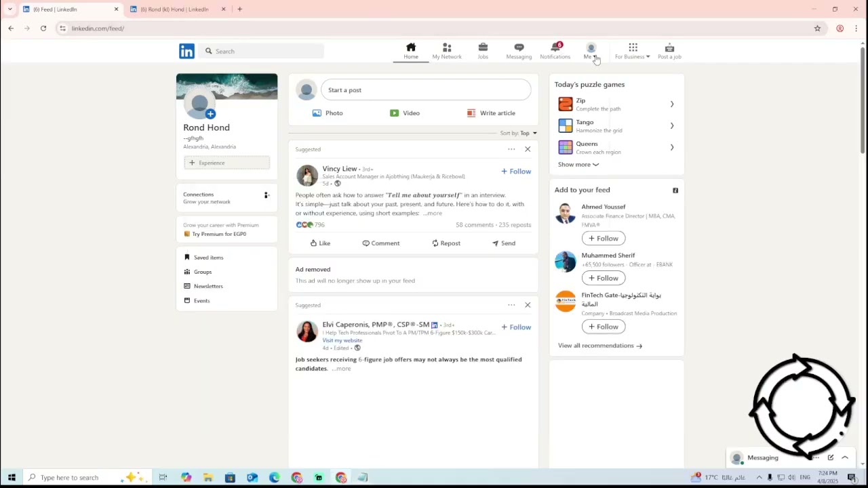Compose new message in Messaging overlay
868x488 pixels.
click(831, 458)
